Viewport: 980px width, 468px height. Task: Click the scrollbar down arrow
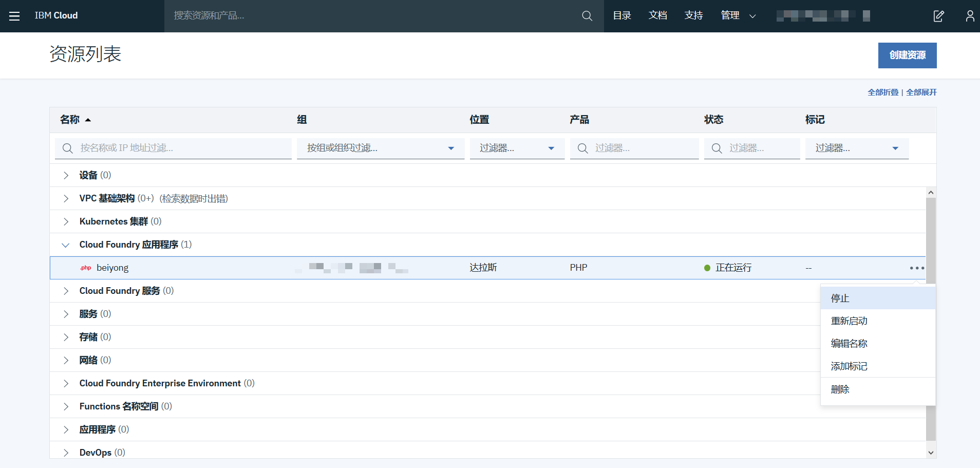931,453
